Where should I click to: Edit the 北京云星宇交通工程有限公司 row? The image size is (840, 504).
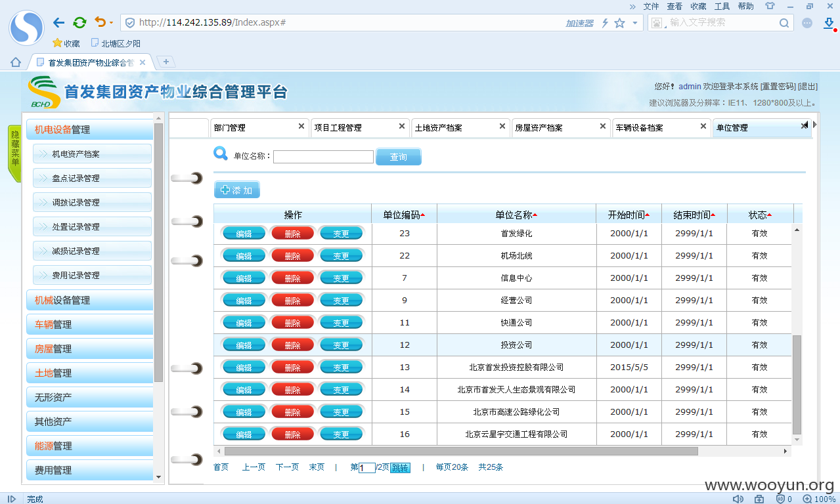[244, 434]
